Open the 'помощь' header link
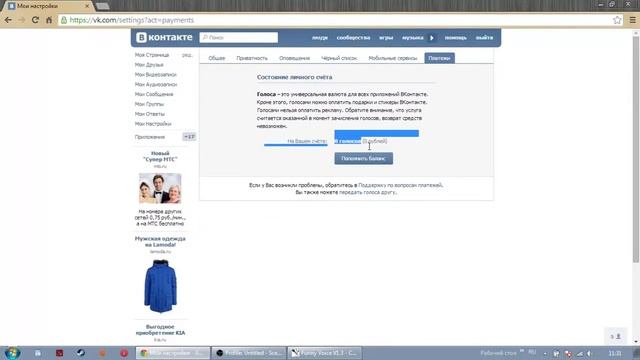Image resolution: width=640 pixels, height=360 pixels. click(x=456, y=38)
